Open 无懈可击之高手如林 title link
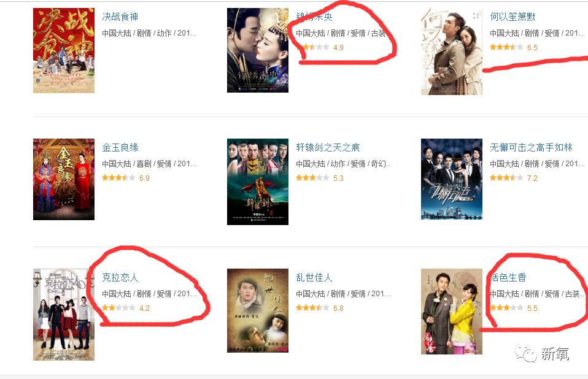Image resolution: width=588 pixels, height=379 pixels. click(x=531, y=147)
